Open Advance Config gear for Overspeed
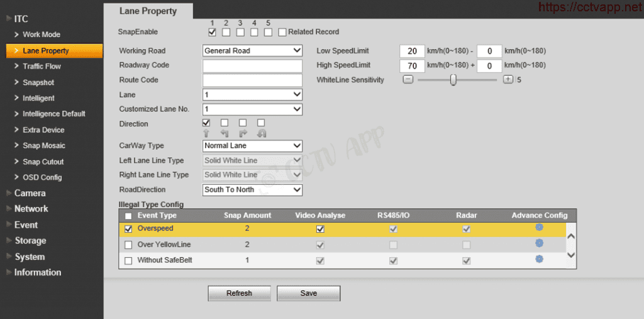Viewport: 644px width, 319px height. coord(539,227)
